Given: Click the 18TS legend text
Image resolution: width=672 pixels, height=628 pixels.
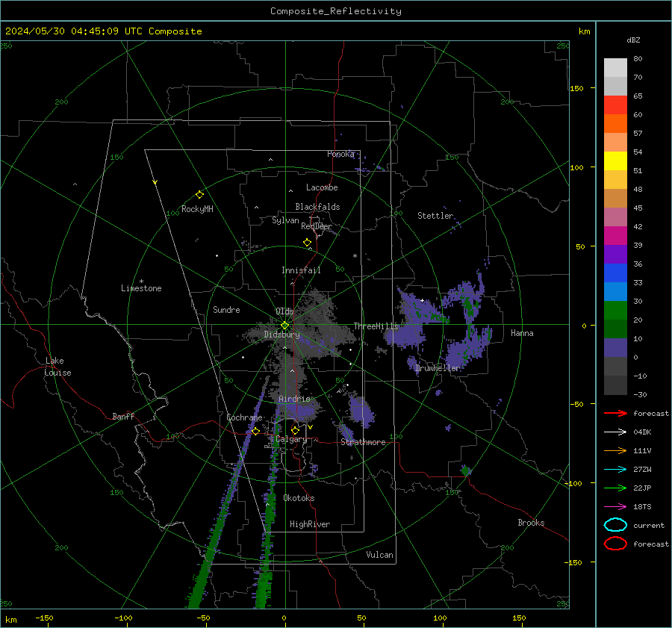Looking at the screenshot, I should (x=642, y=507).
